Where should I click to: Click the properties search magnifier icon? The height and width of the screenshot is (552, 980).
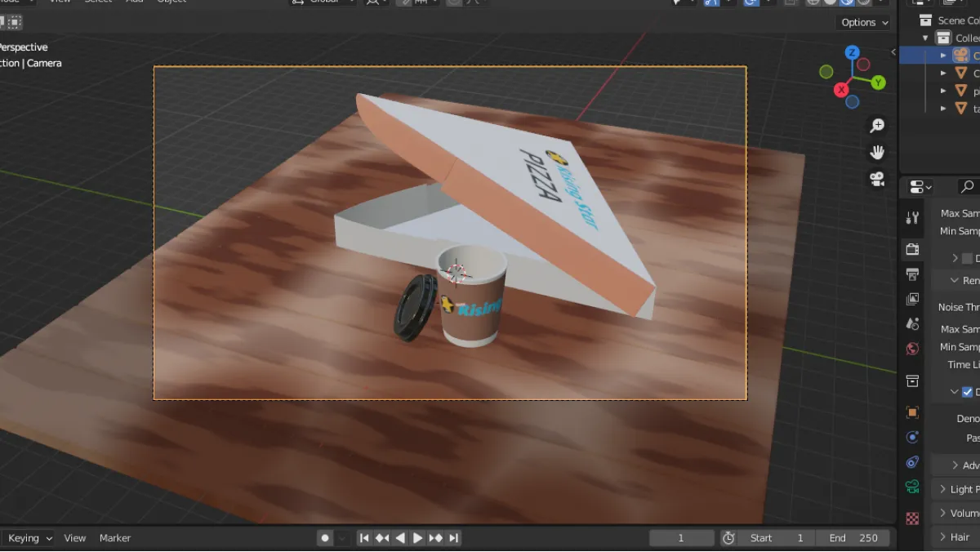pos(968,187)
